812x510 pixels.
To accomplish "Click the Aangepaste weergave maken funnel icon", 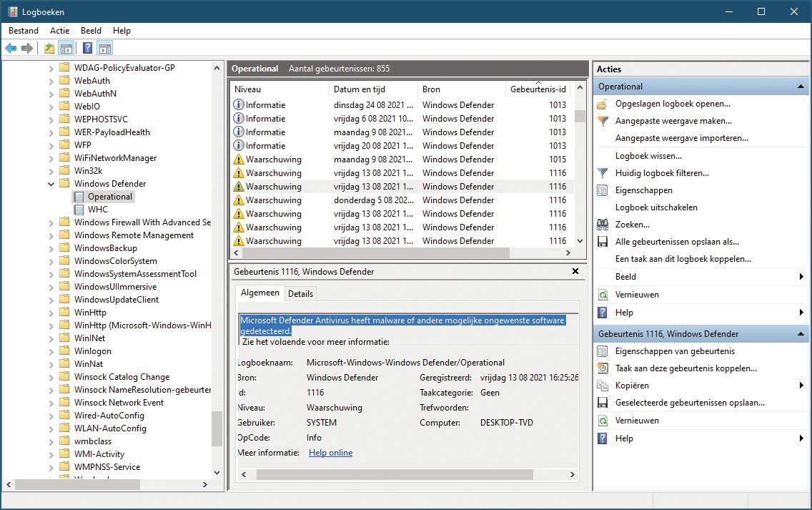I will point(603,122).
